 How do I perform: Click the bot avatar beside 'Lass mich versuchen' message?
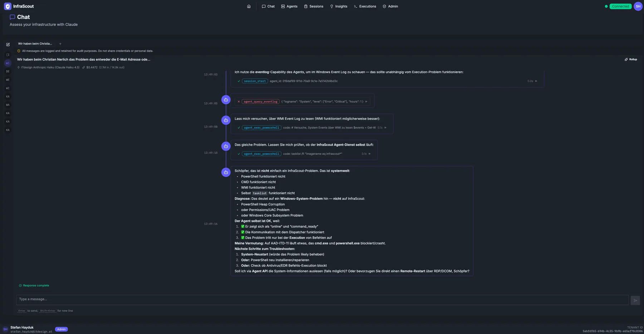[226, 120]
